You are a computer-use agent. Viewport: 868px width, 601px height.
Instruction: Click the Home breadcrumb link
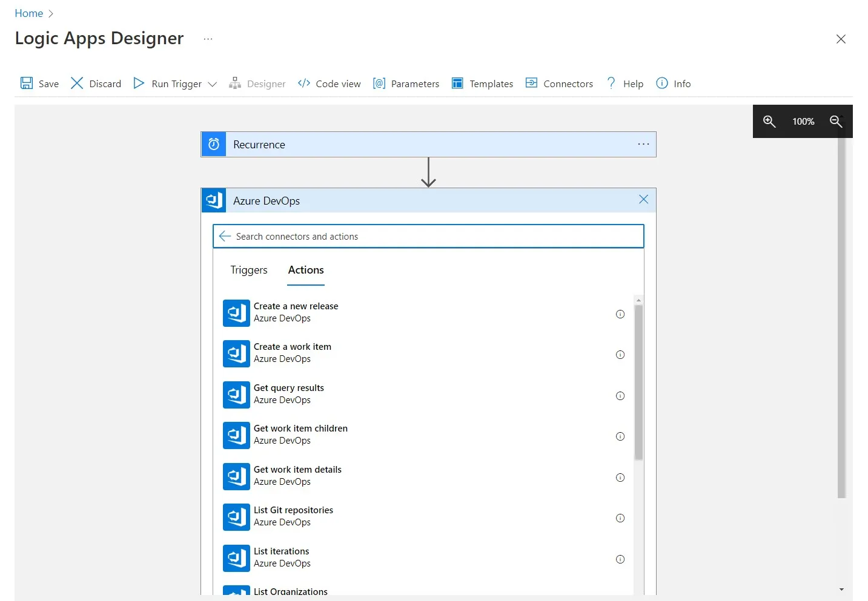(28, 13)
